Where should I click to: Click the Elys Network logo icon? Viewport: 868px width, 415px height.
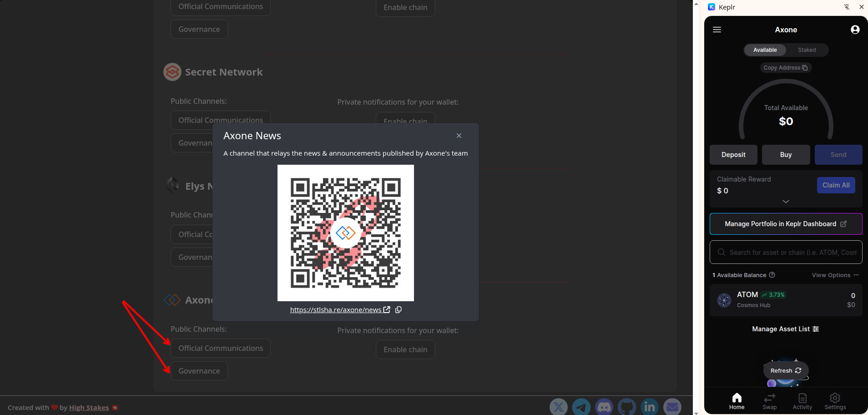click(x=172, y=186)
